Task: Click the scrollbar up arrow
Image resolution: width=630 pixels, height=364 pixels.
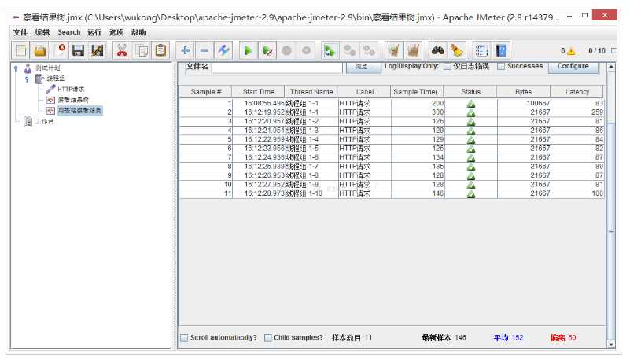Action: pyautogui.click(x=611, y=66)
